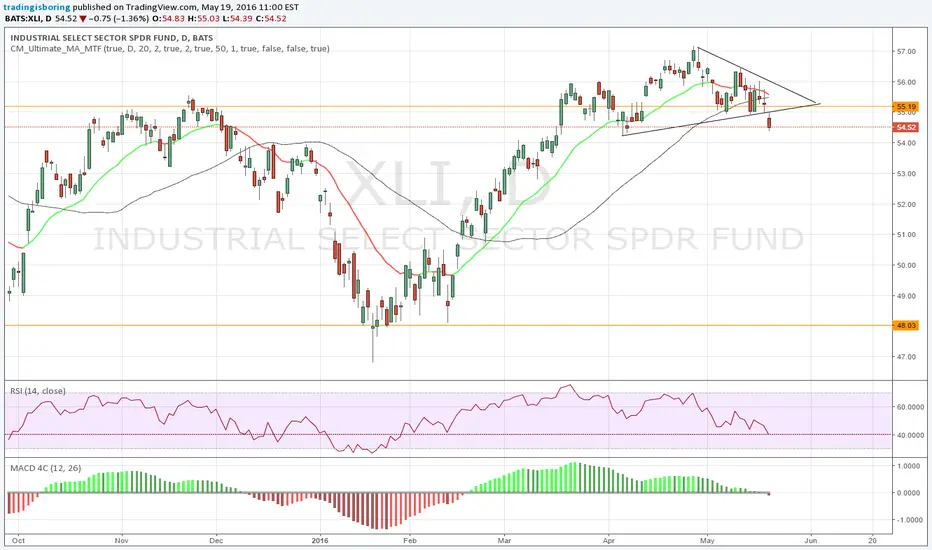Click the 57.00 price axis value
This screenshot has width=932, height=550.
coord(906,52)
